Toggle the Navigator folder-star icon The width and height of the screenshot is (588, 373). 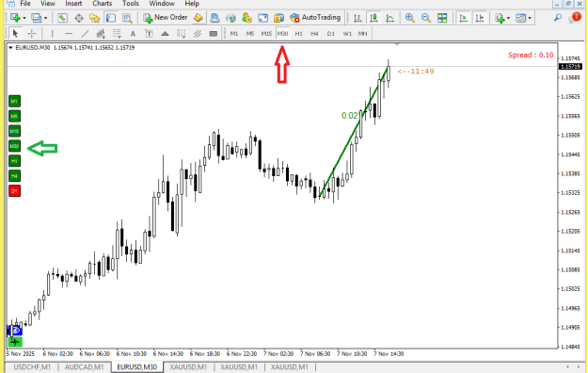94,18
